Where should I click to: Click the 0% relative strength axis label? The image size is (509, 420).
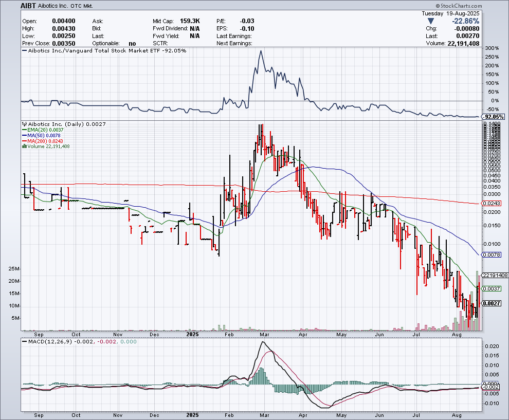[x=495, y=101]
